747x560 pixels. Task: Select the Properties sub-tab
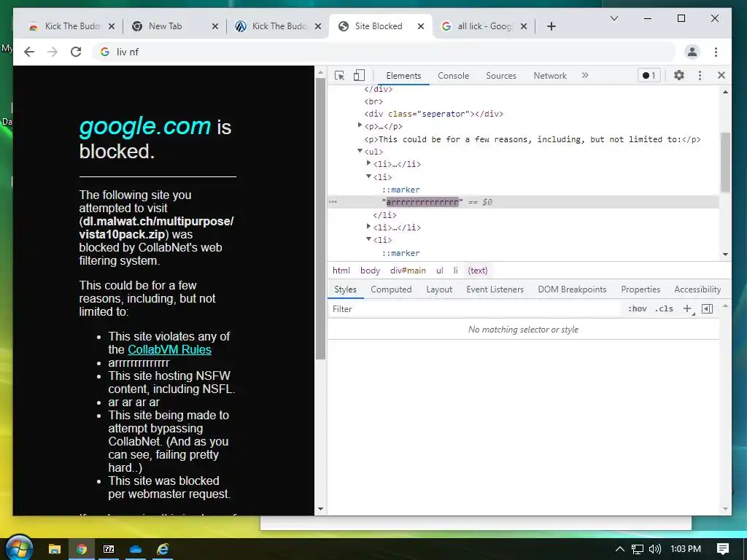640,289
